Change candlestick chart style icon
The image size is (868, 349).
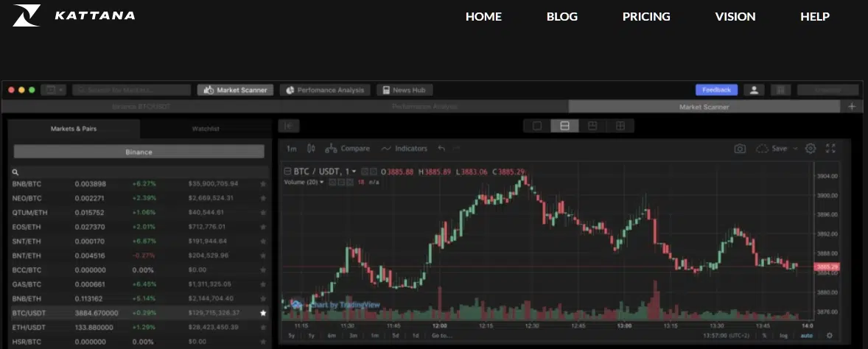pyautogui.click(x=311, y=149)
